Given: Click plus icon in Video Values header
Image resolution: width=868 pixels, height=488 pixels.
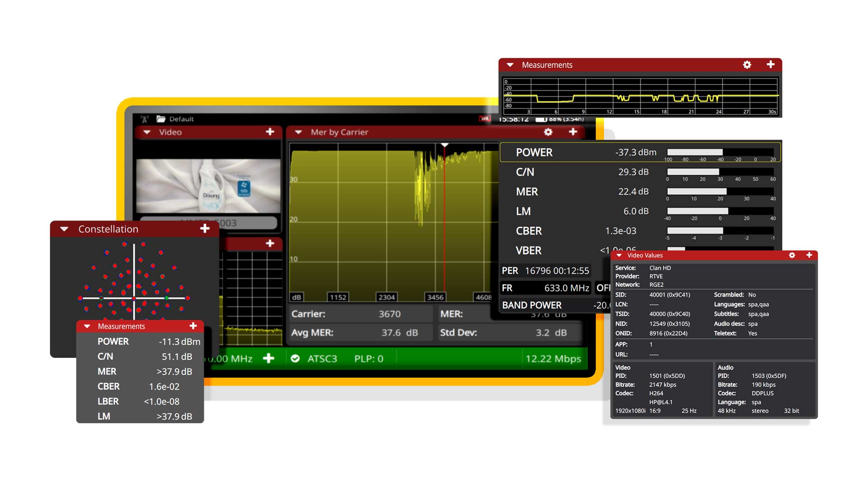Looking at the screenshot, I should [x=809, y=255].
